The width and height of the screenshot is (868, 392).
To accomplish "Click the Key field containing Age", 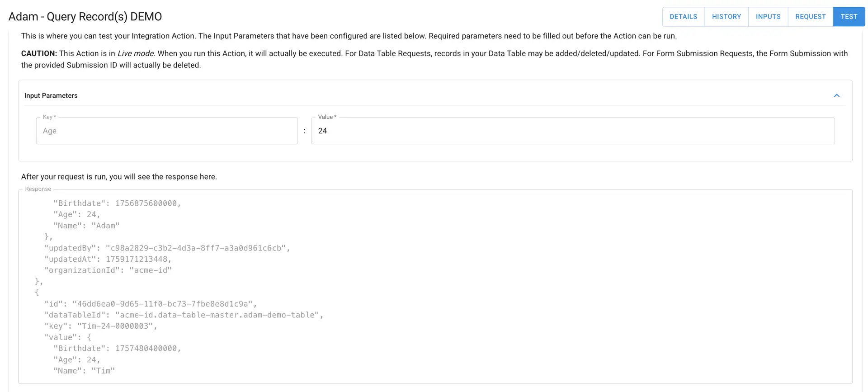I will coord(167,131).
